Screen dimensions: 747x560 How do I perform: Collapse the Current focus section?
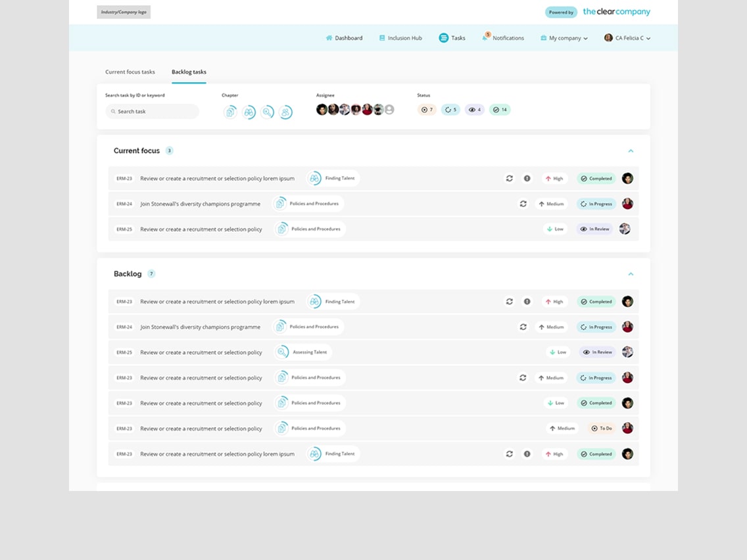coord(631,151)
